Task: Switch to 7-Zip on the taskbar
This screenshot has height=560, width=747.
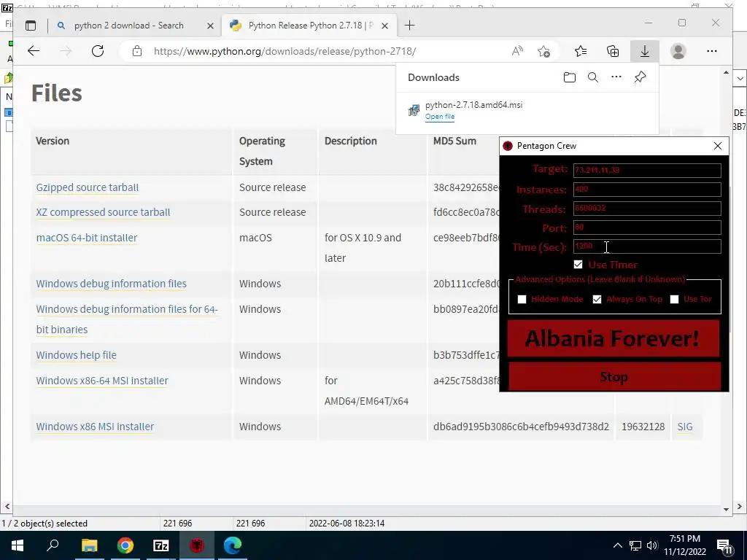Action: click(161, 545)
